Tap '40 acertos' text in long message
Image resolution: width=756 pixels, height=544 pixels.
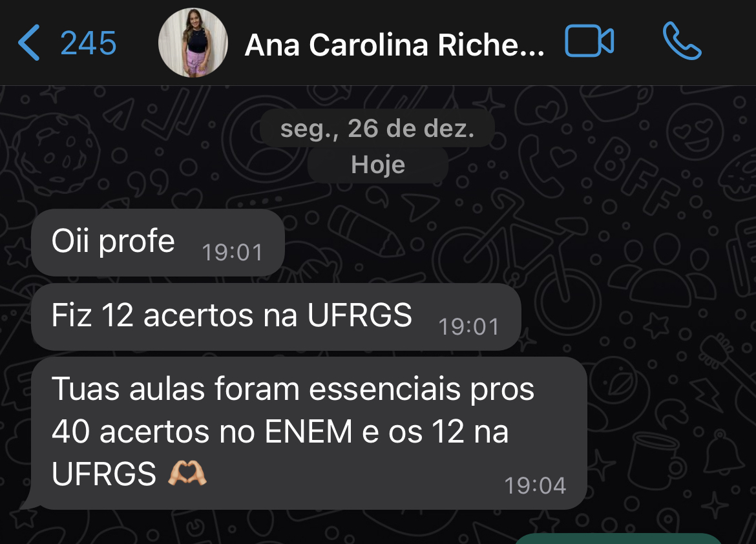(130, 431)
